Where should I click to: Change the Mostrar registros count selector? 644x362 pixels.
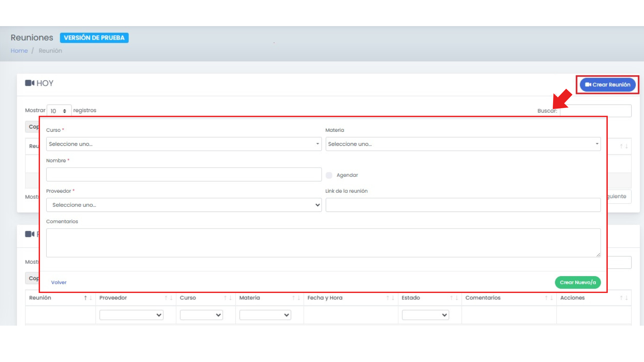pyautogui.click(x=59, y=111)
